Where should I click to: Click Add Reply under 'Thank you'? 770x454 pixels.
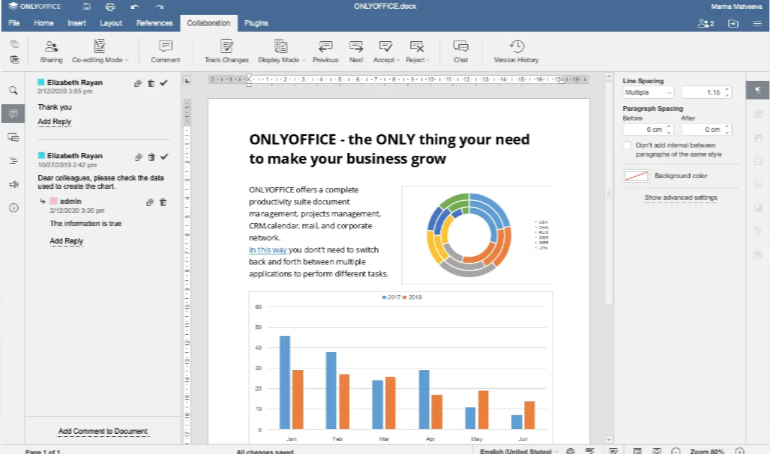(x=55, y=122)
